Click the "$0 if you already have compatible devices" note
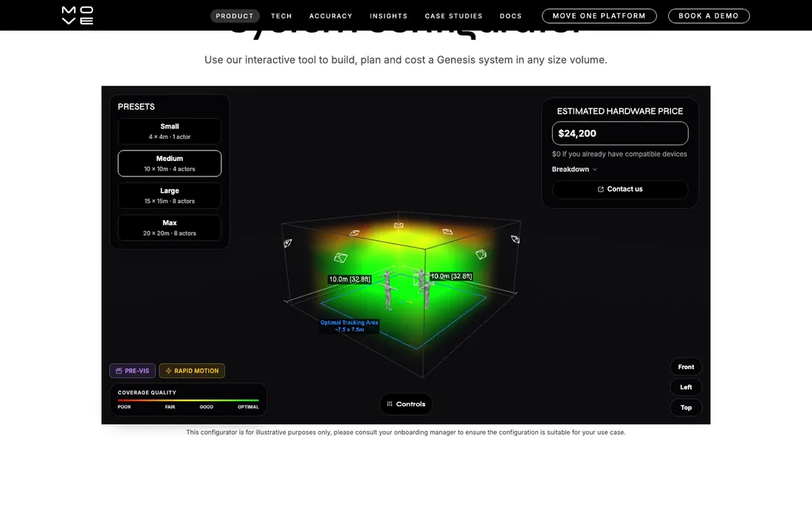Screen dimensions: 812x508 click(x=619, y=154)
